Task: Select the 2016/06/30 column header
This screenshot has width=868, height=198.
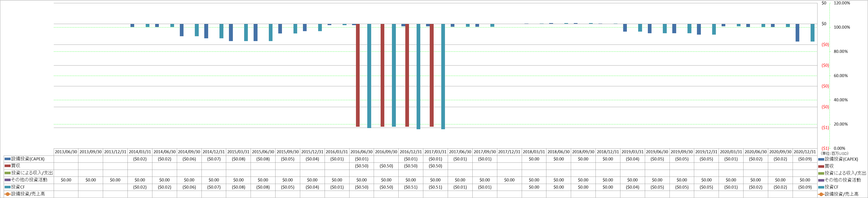Action: [x=361, y=152]
